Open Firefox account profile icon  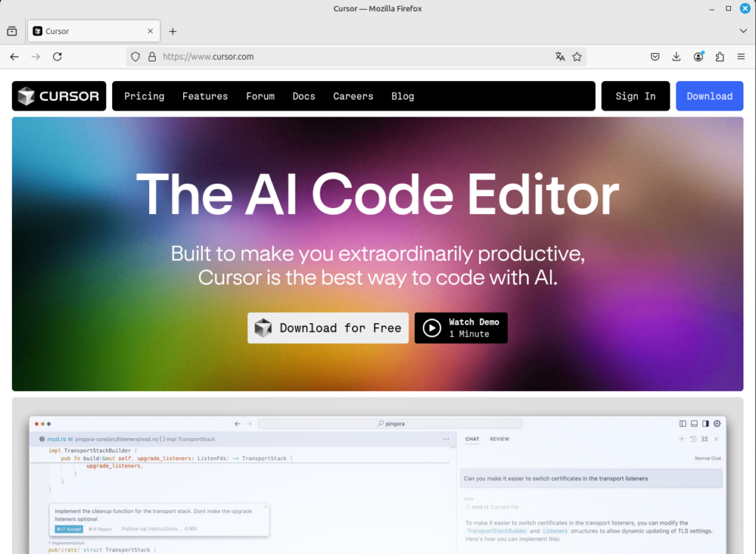698,57
